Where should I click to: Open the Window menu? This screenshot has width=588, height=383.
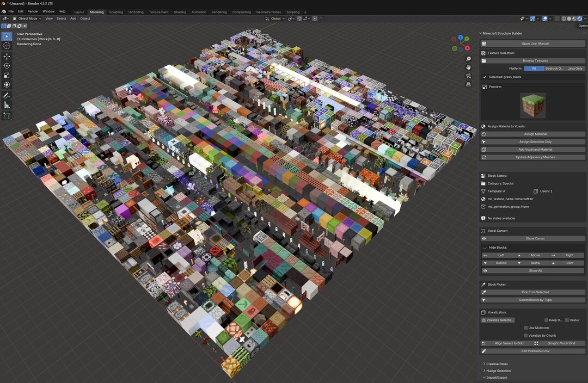pos(48,11)
